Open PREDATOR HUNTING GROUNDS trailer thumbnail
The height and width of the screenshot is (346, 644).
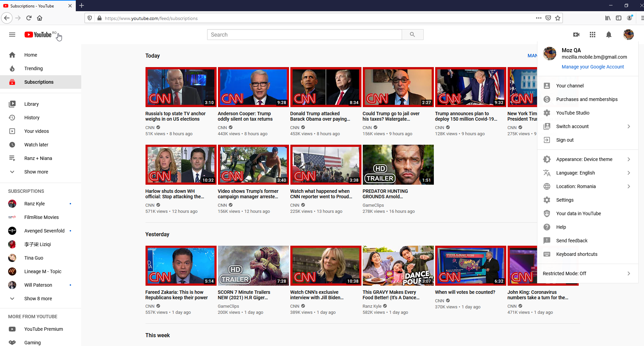tap(398, 165)
